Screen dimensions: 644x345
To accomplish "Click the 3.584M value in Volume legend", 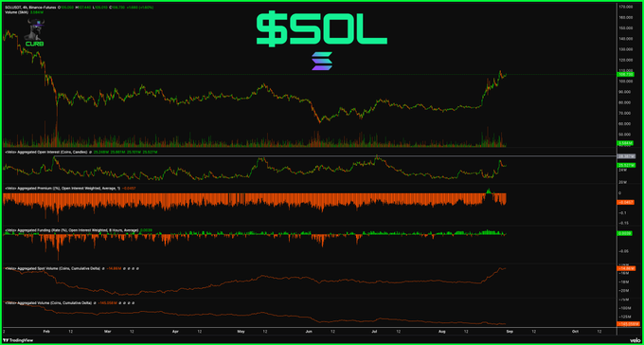I will tap(37, 12).
